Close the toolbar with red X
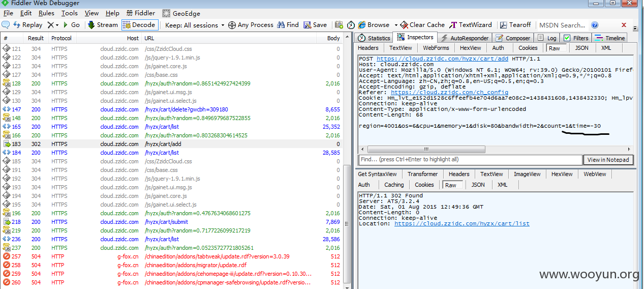The width and height of the screenshot is (644, 289). [x=624, y=25]
